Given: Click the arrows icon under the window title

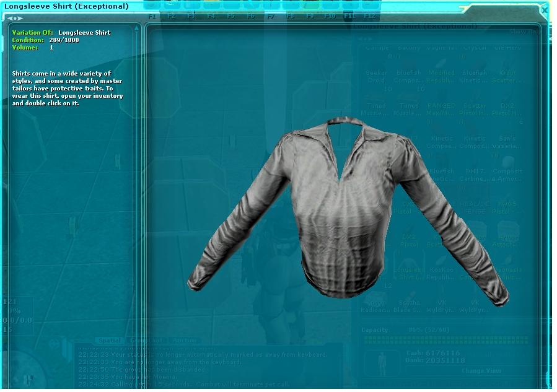Looking at the screenshot, I should click(15, 18).
